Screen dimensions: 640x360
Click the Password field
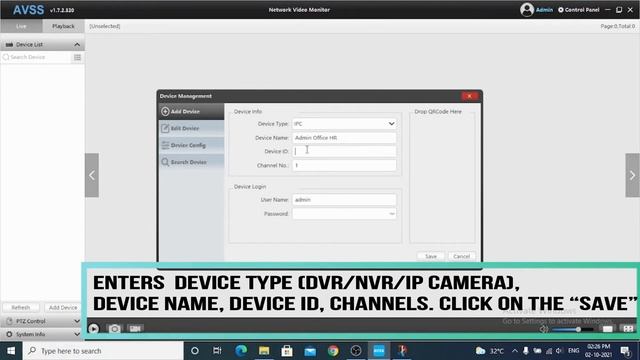coord(344,213)
